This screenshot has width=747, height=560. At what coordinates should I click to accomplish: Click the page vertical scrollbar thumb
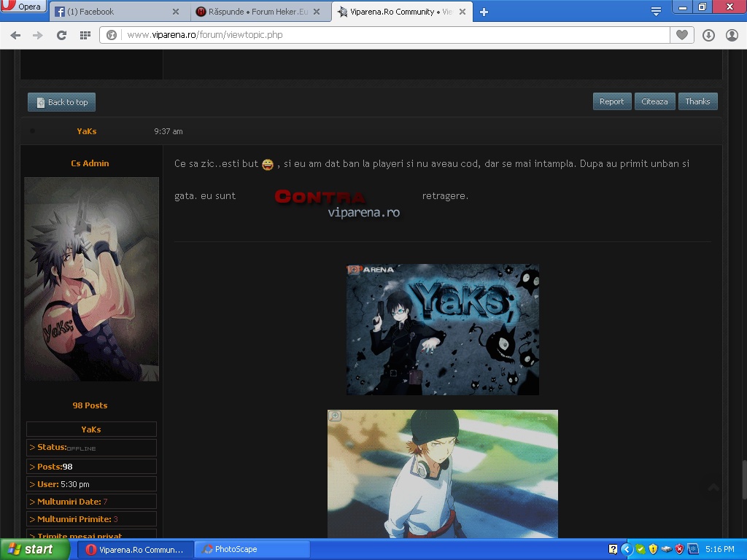pyautogui.click(x=743, y=478)
